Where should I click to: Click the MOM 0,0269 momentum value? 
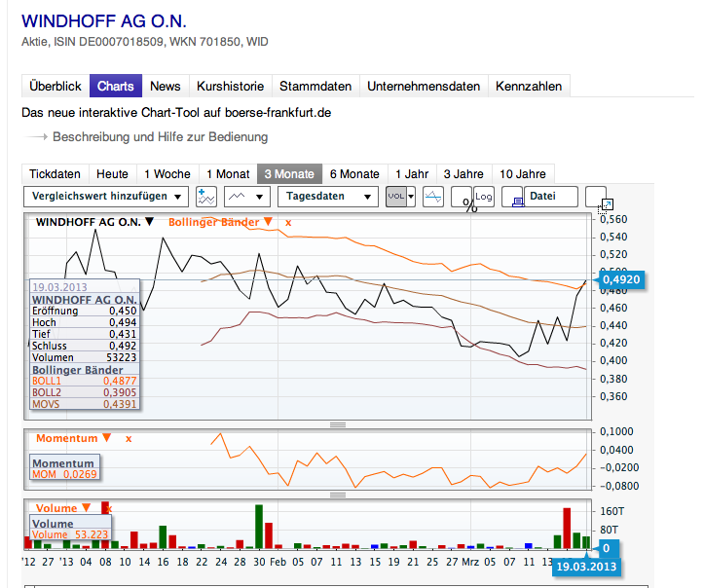coord(64,474)
